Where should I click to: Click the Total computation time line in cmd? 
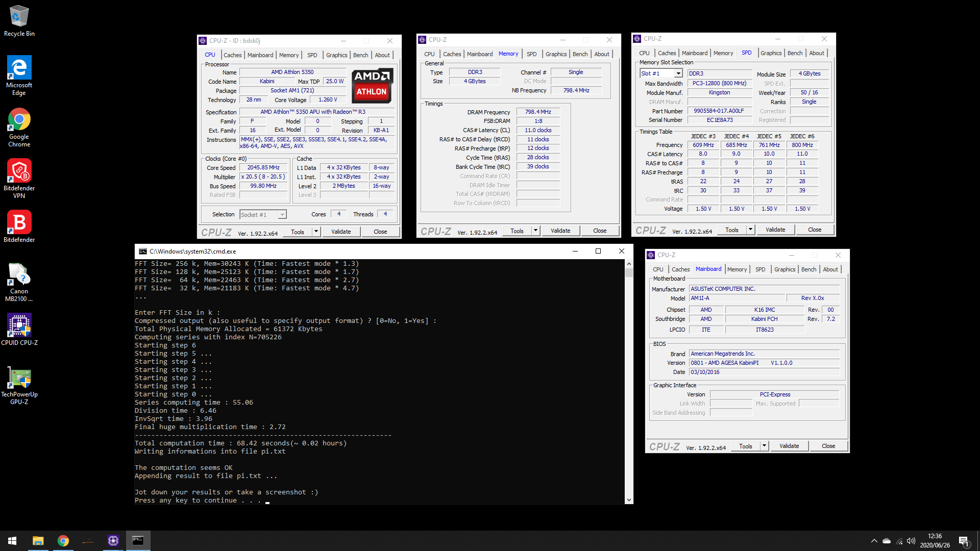[x=241, y=443]
